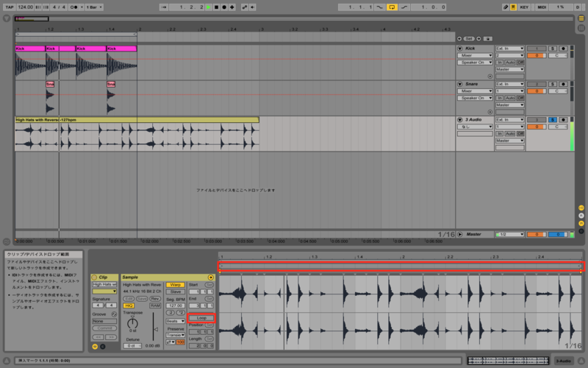Toggle the punch-in switch
This screenshot has width=588, height=368.
(x=379, y=7)
